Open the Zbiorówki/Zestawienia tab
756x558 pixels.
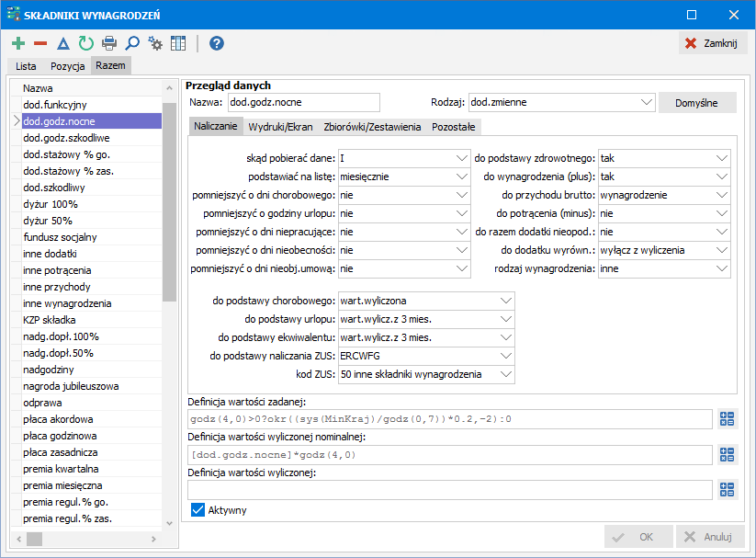click(372, 127)
